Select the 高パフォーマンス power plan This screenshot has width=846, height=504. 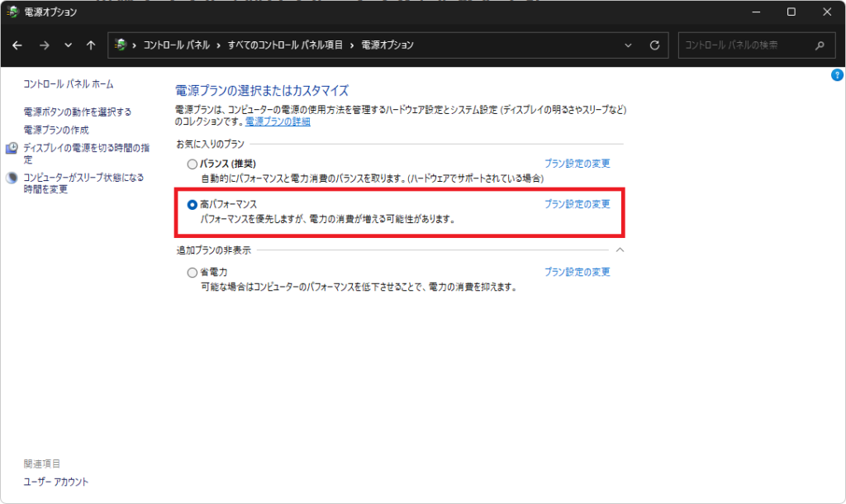coord(192,204)
